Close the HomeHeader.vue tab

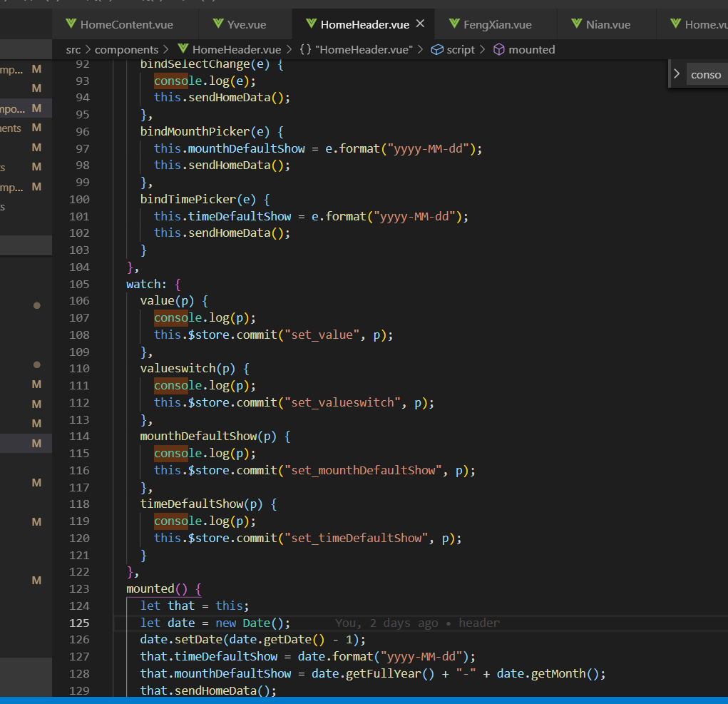(x=420, y=24)
